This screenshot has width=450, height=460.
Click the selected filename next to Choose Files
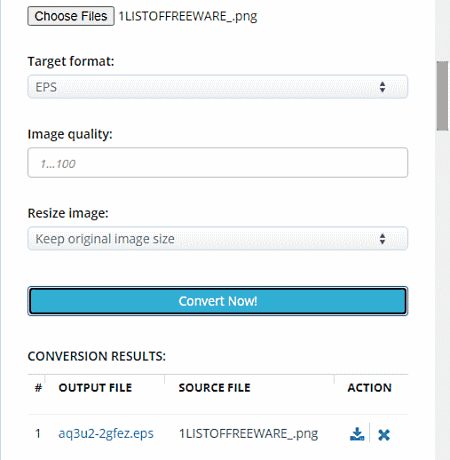[188, 16]
